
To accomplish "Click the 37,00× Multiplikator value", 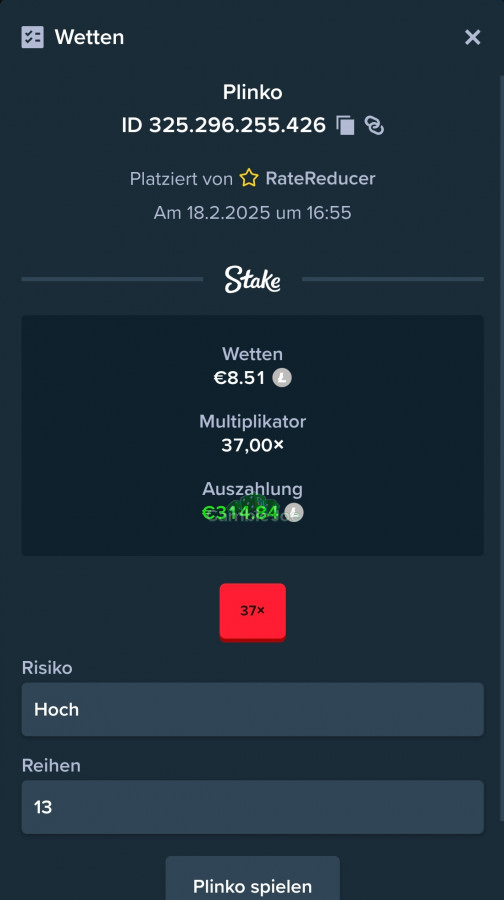I will point(253,445).
